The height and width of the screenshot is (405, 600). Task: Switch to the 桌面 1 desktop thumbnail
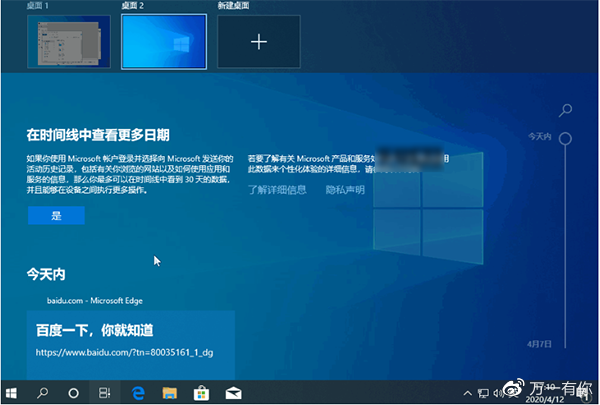click(x=70, y=43)
